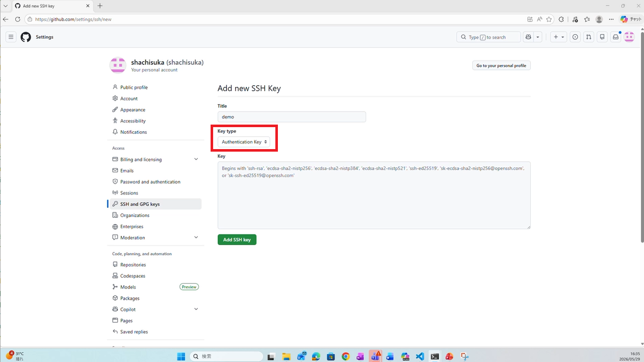Open the Pull requests icon in header

tap(589, 37)
